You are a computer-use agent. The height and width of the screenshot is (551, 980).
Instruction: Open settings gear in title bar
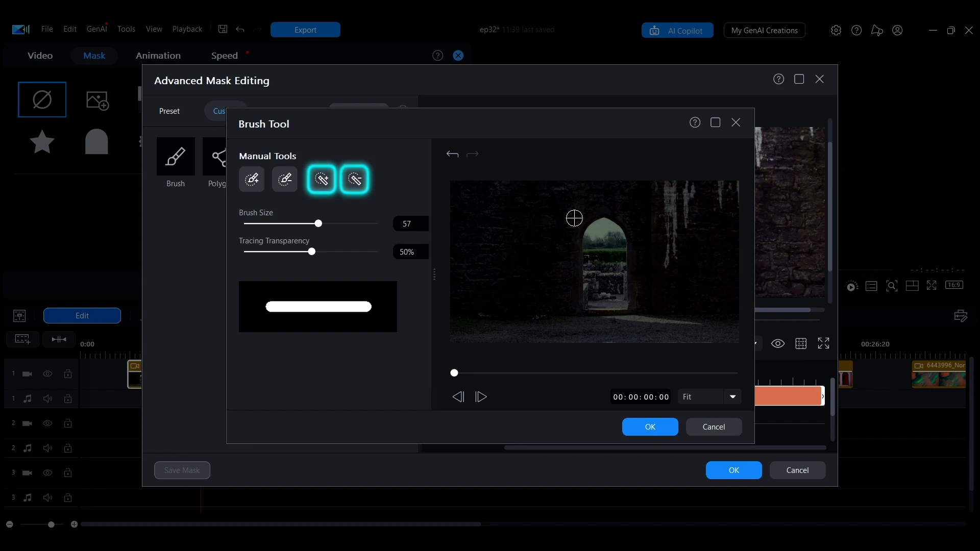coord(836,30)
